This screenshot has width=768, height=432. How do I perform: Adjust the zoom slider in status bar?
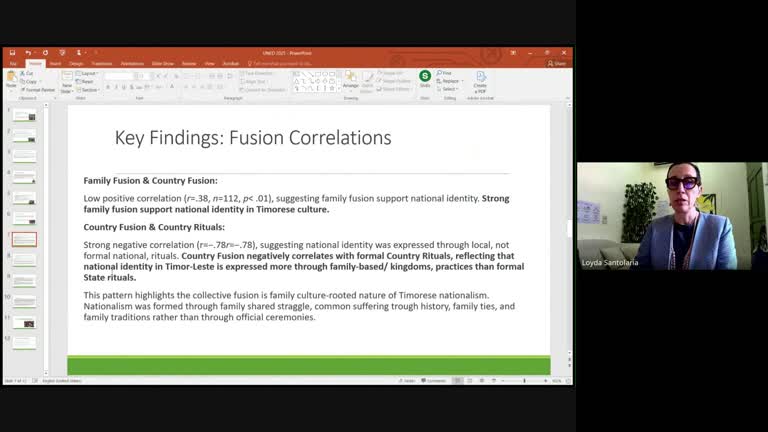tap(526, 380)
